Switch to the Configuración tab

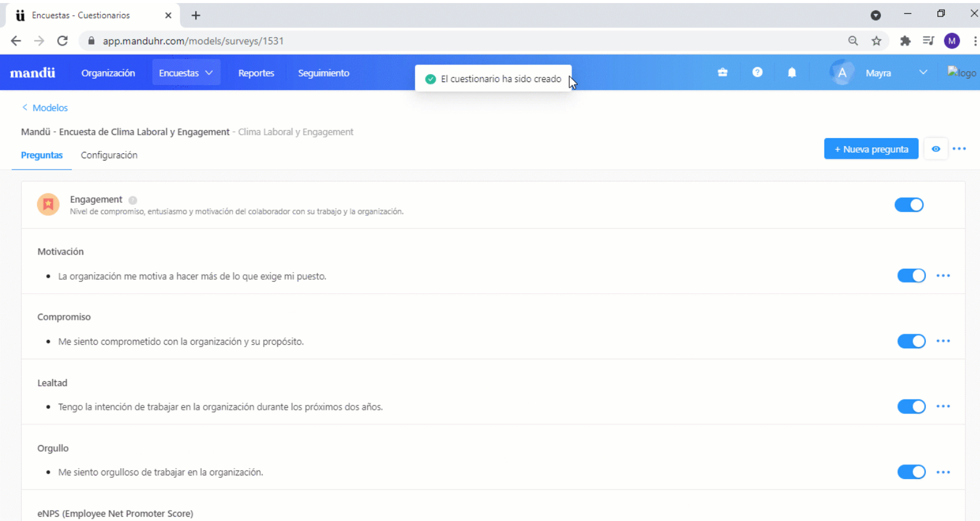pos(109,155)
